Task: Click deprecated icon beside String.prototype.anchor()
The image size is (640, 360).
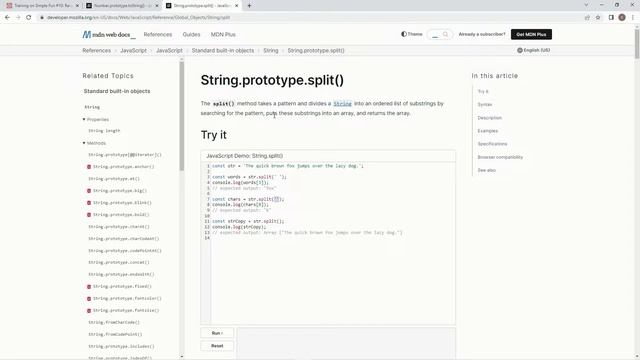Action: (89, 167)
